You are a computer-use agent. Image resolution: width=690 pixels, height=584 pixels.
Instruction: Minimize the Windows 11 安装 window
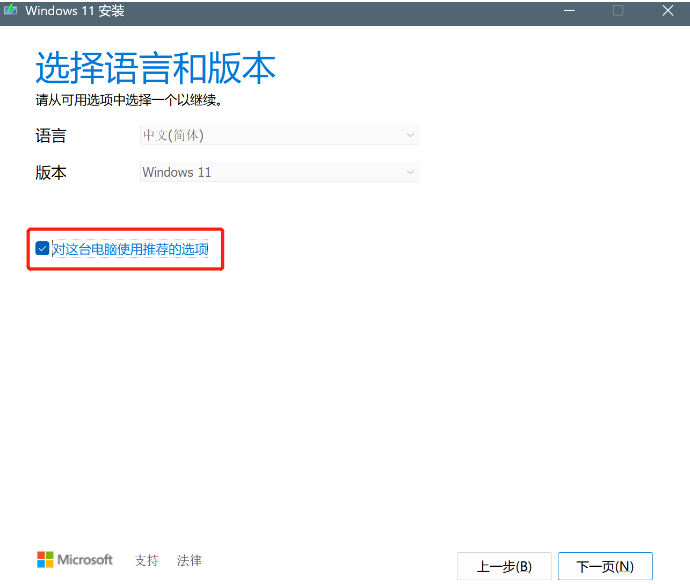click(x=568, y=11)
